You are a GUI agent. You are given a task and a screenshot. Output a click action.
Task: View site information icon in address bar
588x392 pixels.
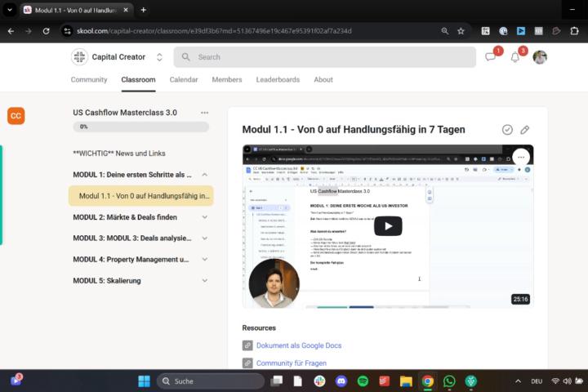point(67,31)
